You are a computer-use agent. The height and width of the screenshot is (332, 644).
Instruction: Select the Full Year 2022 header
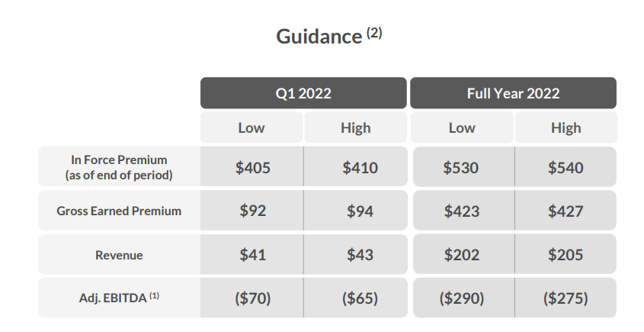pyautogui.click(x=514, y=93)
